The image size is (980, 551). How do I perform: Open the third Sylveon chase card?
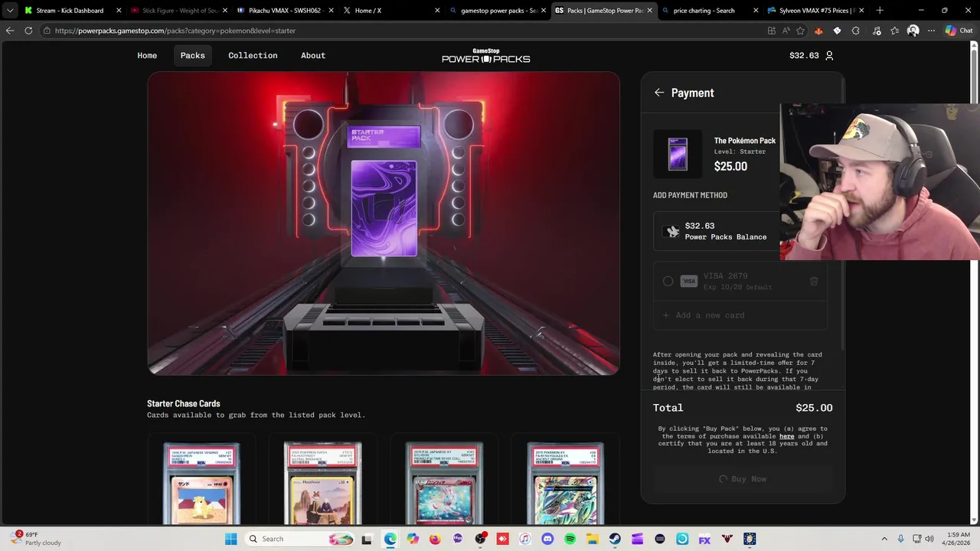(444, 484)
